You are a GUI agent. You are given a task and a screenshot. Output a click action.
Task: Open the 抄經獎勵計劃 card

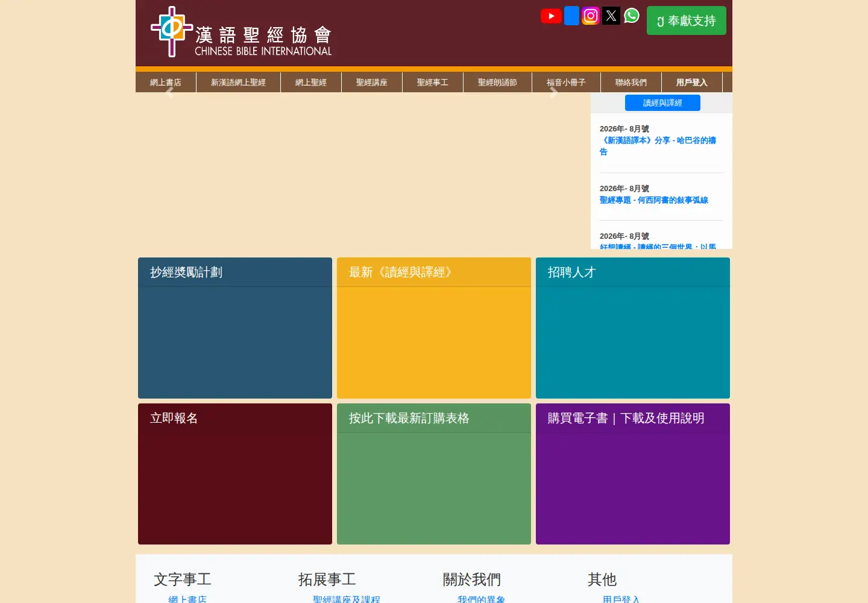235,328
